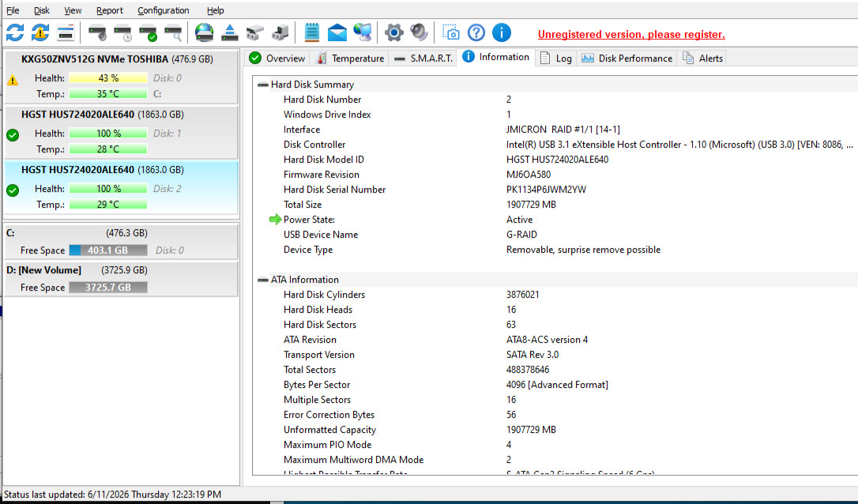858x504 pixels.
Task: Click the eject drive toolbar icon
Action: tap(230, 33)
